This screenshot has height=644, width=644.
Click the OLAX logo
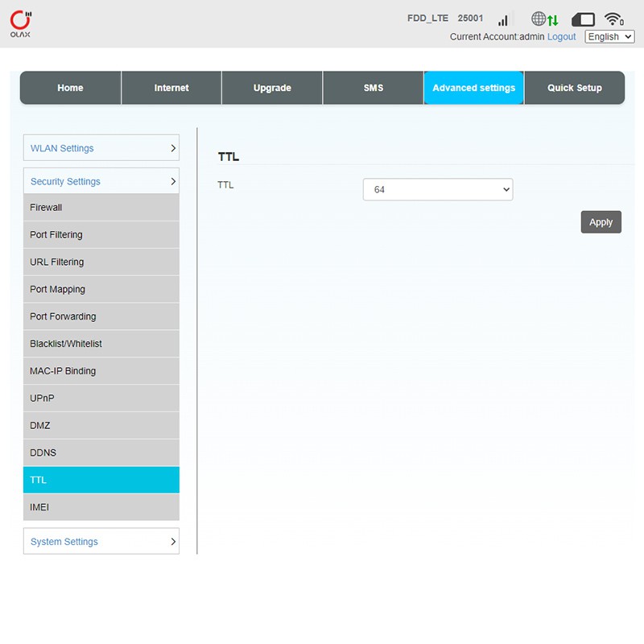coord(22,24)
